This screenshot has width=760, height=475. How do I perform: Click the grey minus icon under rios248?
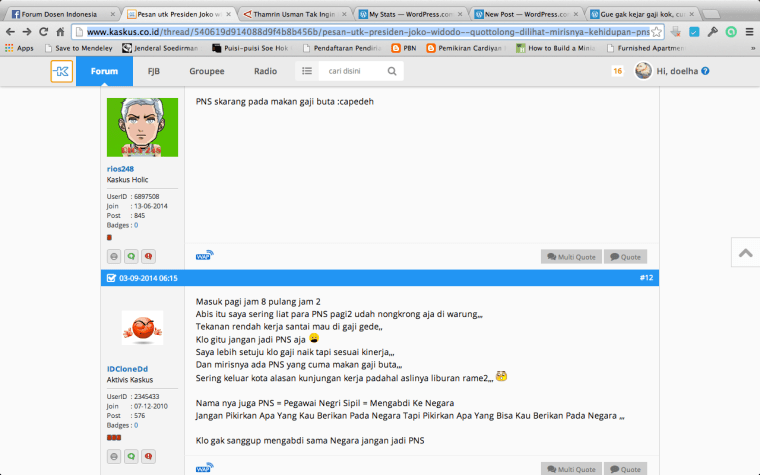[x=114, y=256]
